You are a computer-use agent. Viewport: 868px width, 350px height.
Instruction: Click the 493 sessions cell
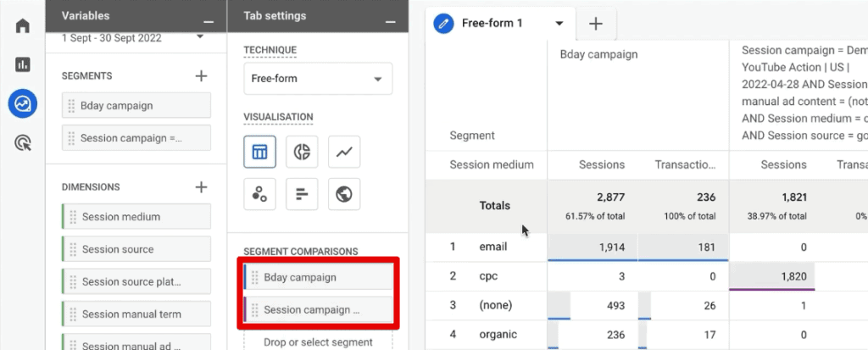coord(593,306)
